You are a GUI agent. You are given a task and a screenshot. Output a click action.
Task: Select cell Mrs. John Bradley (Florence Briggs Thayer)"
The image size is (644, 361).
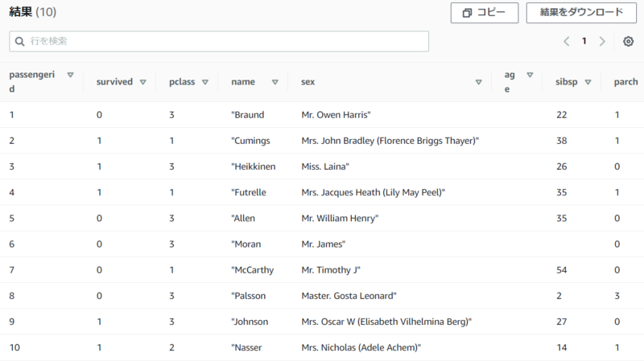[390, 141]
